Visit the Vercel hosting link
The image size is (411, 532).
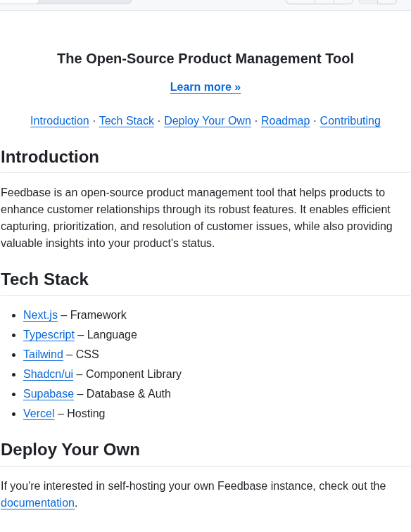tap(39, 414)
